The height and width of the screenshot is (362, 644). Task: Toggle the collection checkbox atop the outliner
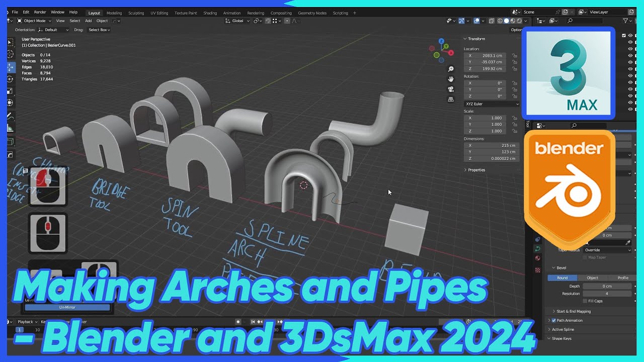[x=624, y=35]
